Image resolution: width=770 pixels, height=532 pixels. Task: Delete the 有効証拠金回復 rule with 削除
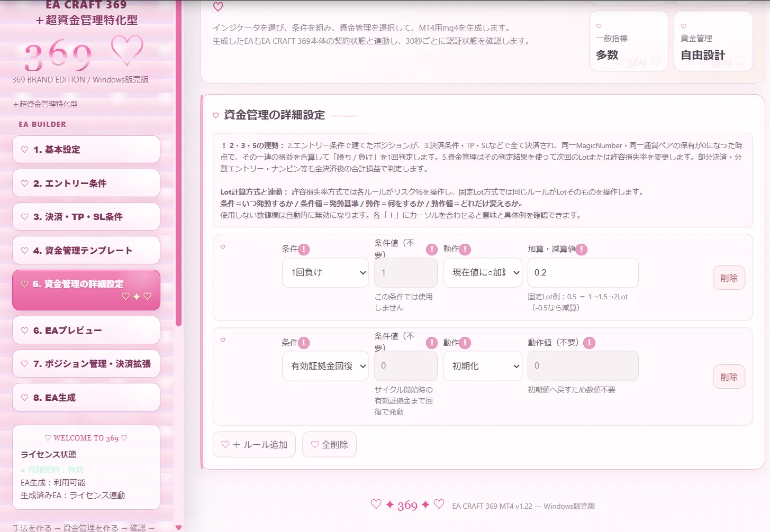click(x=729, y=377)
